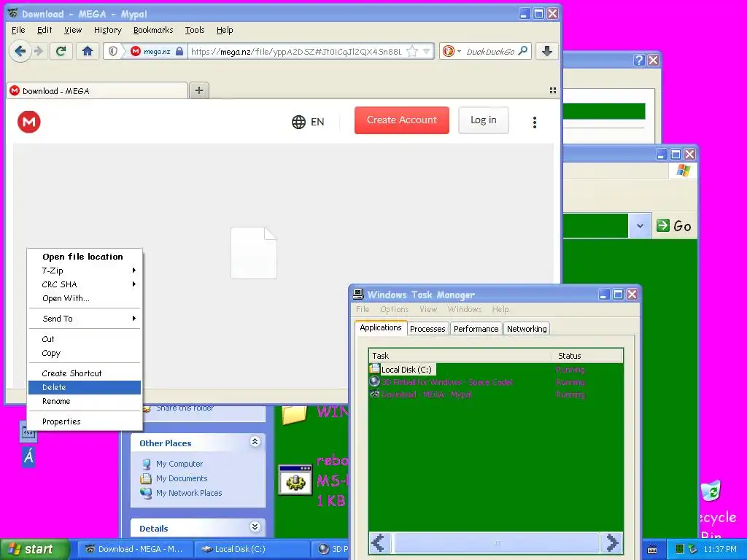The image size is (747, 560).
Task: Click the help question mark button in dialog
Action: click(x=639, y=60)
